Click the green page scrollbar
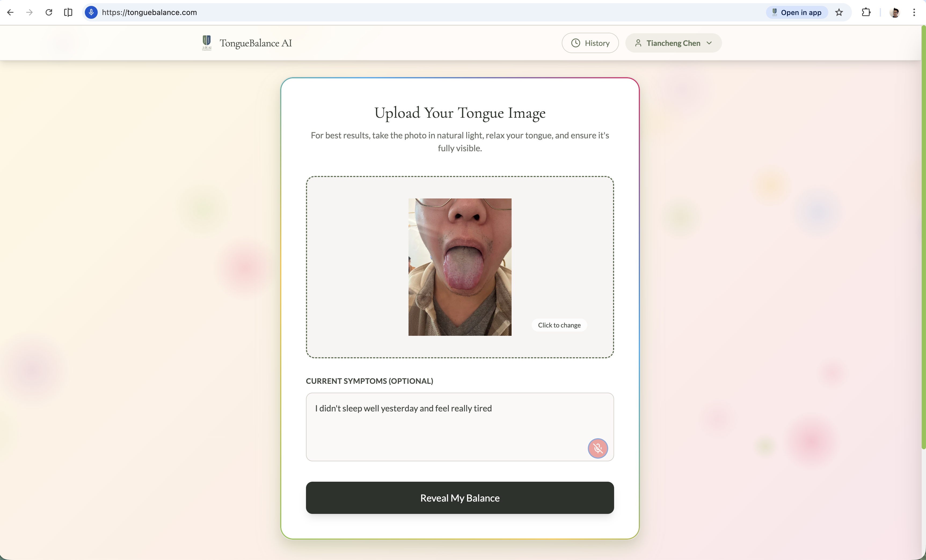Screen dimensions: 926x560 click(923, 237)
